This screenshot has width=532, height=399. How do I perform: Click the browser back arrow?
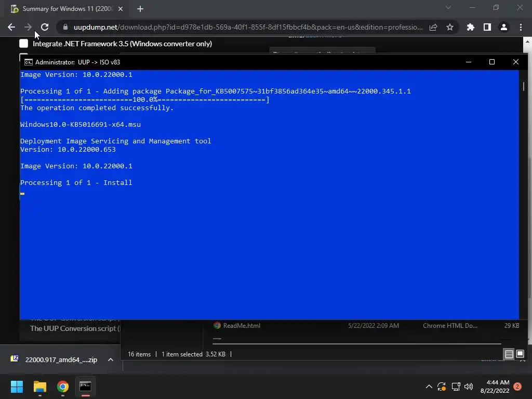(11, 27)
